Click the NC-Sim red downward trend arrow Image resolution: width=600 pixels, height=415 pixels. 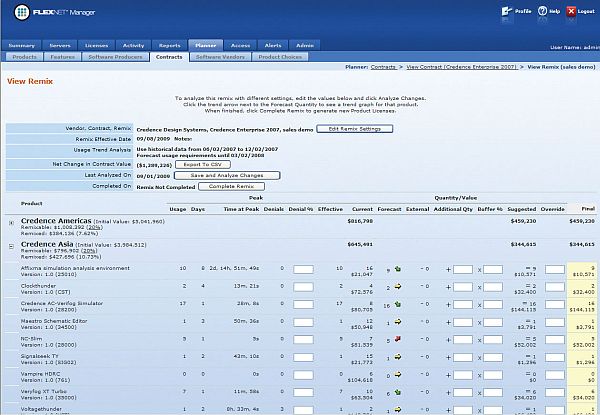click(x=398, y=339)
